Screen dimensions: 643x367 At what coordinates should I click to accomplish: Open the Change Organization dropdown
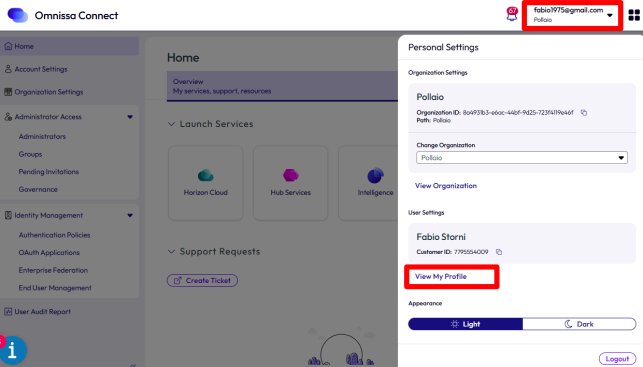pyautogui.click(x=522, y=158)
